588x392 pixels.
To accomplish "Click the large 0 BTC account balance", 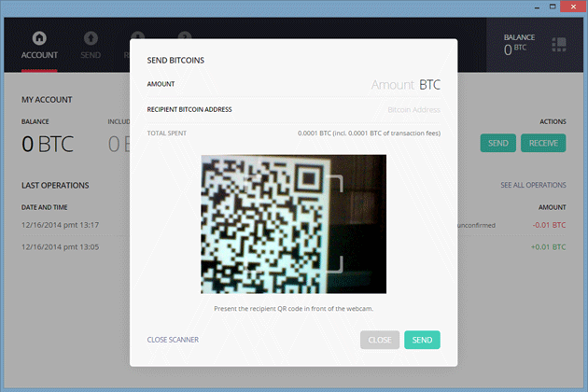I will (48, 144).
